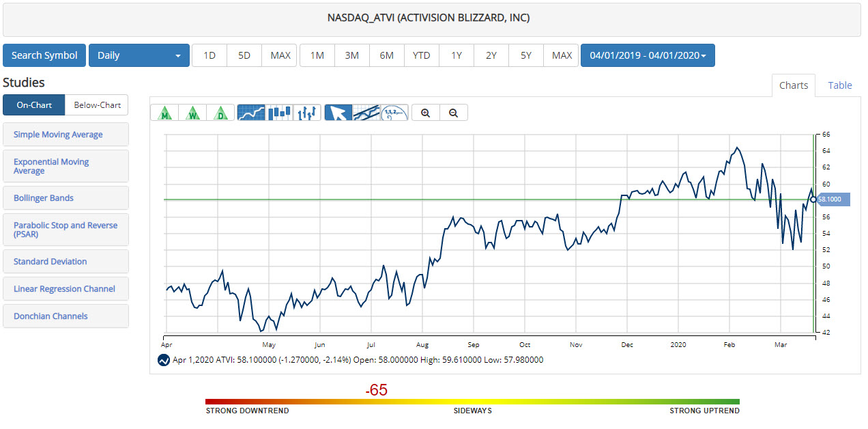Open the date range 04/01/2019 - 04/01/2020 dropdown

pyautogui.click(x=648, y=55)
